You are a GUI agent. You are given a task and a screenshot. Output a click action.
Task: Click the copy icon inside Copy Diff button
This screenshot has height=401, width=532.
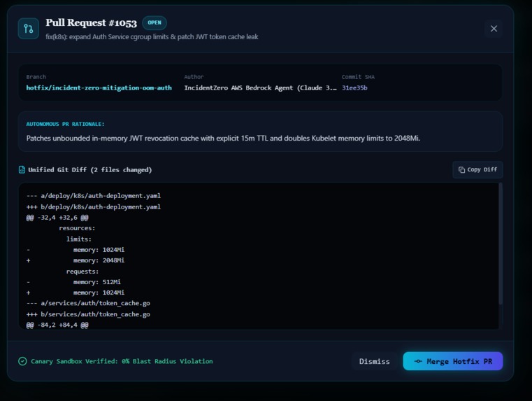click(461, 170)
